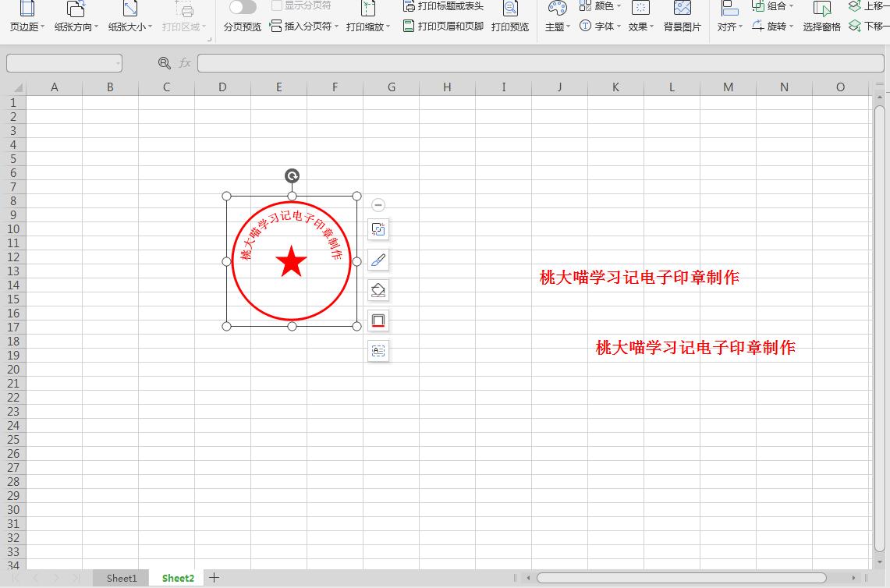Click the shape style brush icon
The width and height of the screenshot is (890, 588).
pyautogui.click(x=378, y=260)
